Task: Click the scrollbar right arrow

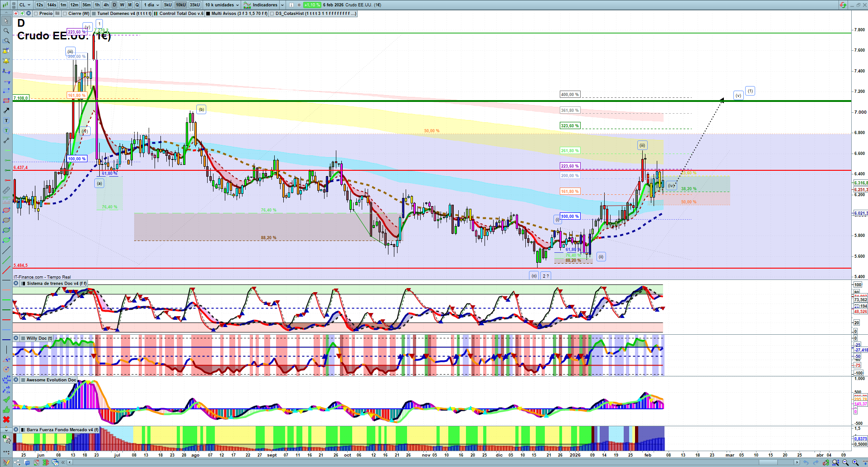Action: click(797, 462)
